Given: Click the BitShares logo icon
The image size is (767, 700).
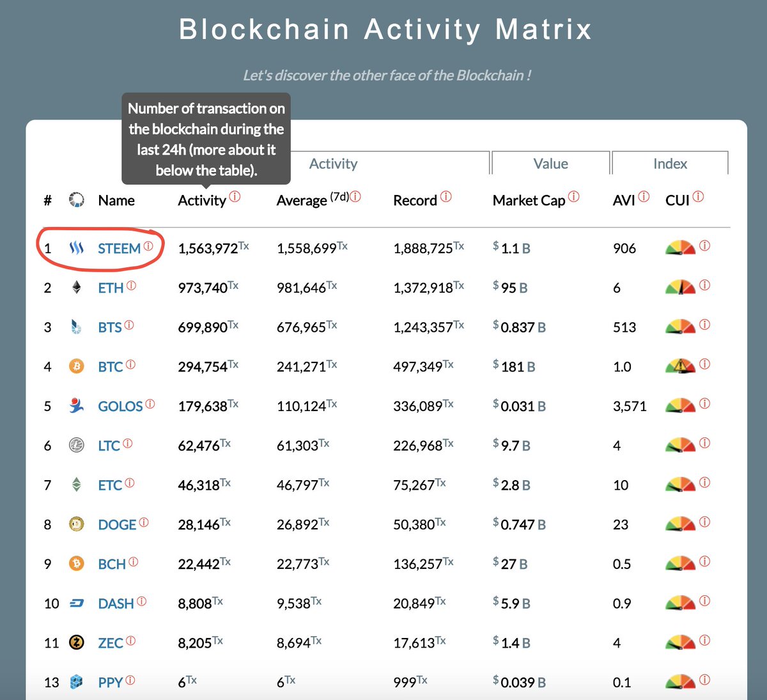Looking at the screenshot, I should click(x=77, y=327).
